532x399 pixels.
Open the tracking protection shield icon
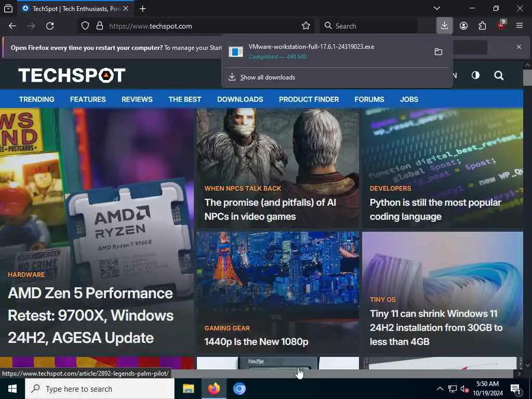point(85,26)
